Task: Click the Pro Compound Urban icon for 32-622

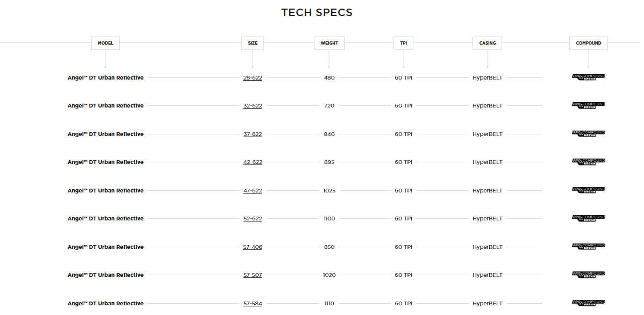Action: pyautogui.click(x=588, y=105)
